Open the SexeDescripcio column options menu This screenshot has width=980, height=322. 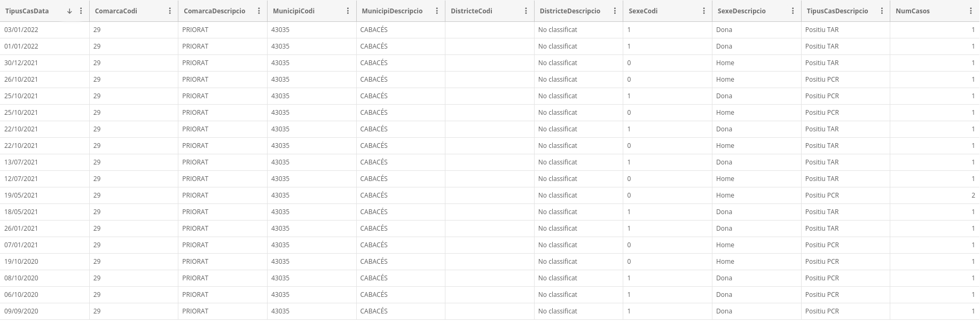[793, 11]
